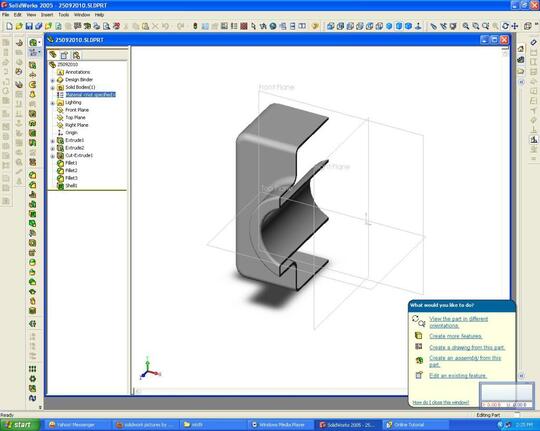This screenshot has width=540, height=431.
Task: Expand the Solid Bodies(1) node
Action: [x=53, y=88]
